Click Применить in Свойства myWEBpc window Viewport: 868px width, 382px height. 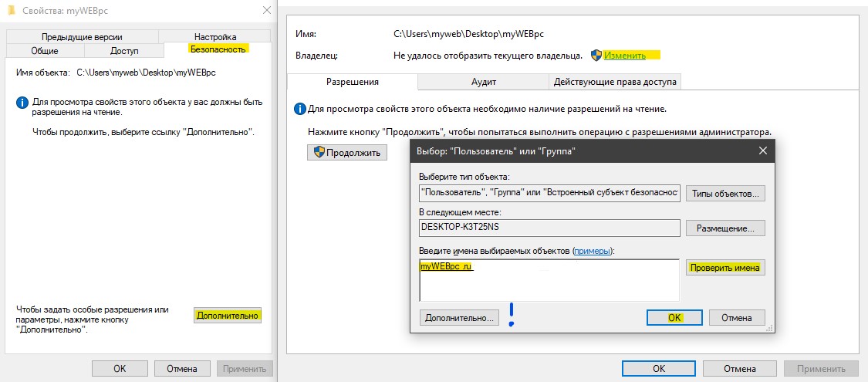tap(245, 368)
